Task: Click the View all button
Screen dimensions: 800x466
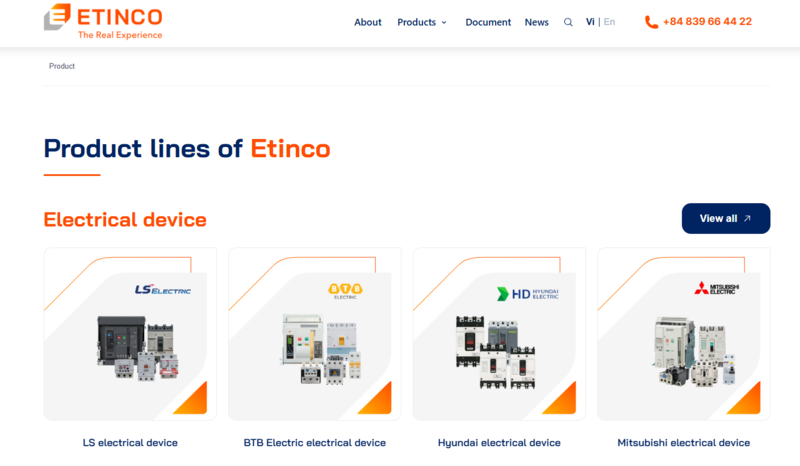Action: click(x=726, y=218)
